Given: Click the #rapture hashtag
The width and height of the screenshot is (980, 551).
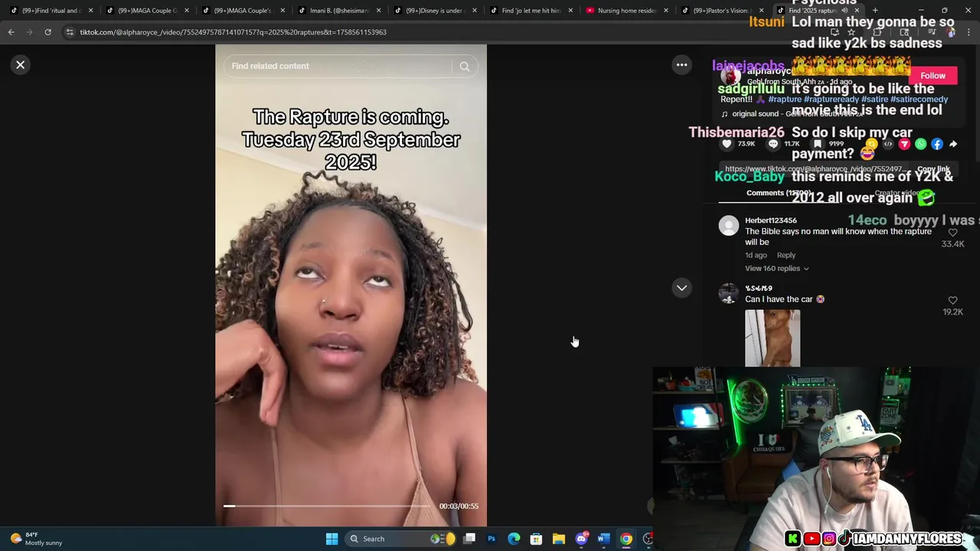Looking at the screenshot, I should pyautogui.click(x=784, y=99).
